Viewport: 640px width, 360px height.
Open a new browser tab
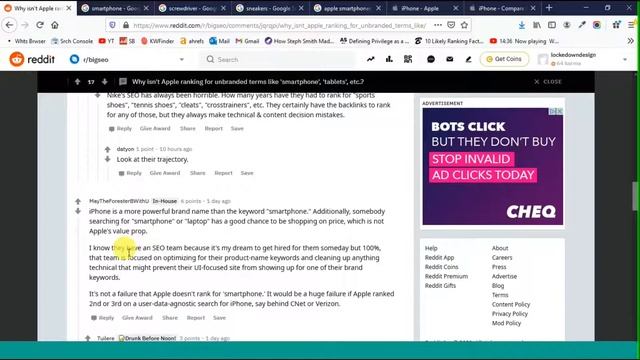549,8
